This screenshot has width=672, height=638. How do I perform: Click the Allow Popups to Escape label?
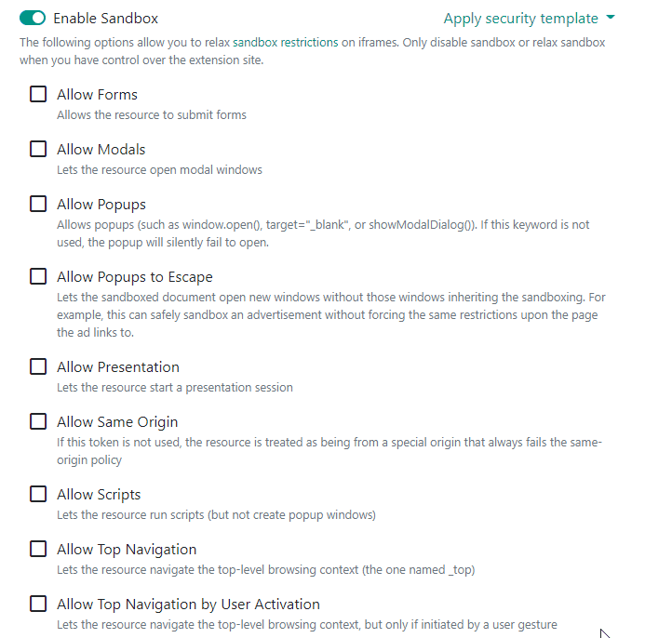tap(134, 277)
